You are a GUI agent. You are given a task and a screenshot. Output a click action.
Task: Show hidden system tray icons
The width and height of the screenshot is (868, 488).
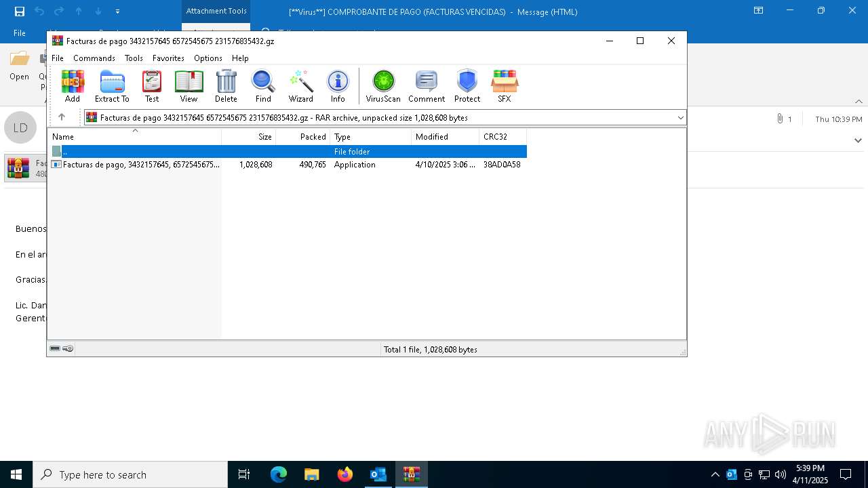pos(715,474)
